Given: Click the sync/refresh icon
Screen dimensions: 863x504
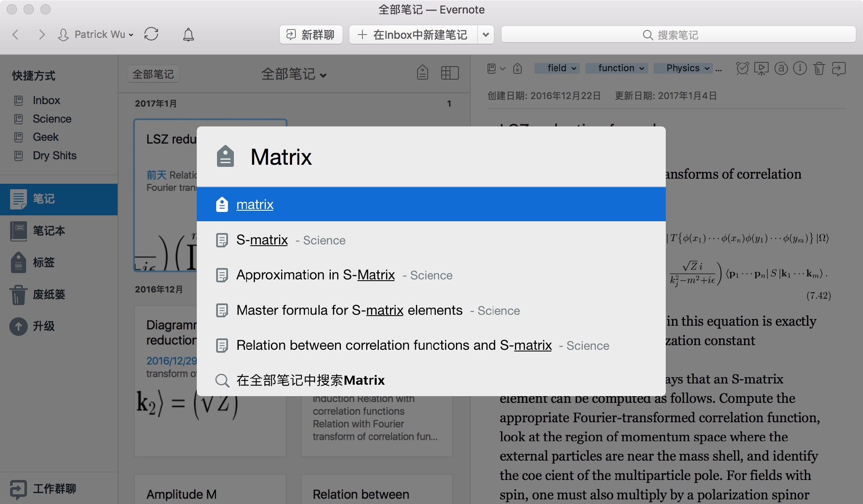Looking at the screenshot, I should (x=151, y=34).
